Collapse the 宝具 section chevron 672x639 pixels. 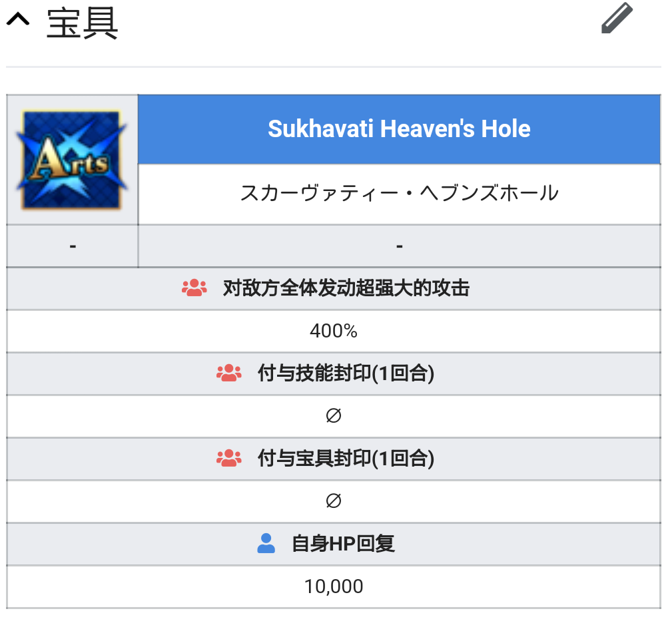coord(18,21)
